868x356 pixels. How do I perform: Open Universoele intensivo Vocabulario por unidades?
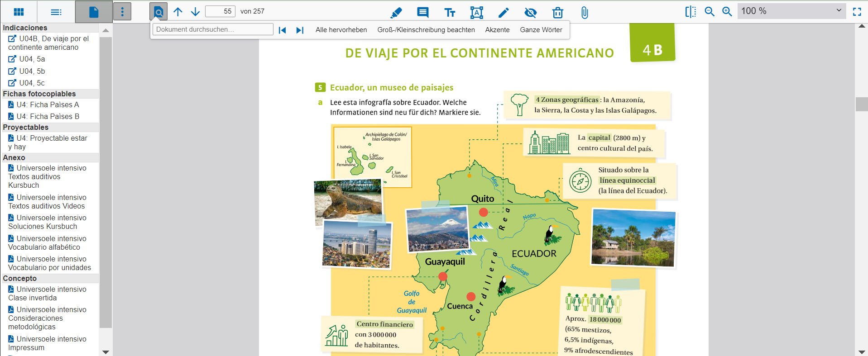tap(50, 263)
